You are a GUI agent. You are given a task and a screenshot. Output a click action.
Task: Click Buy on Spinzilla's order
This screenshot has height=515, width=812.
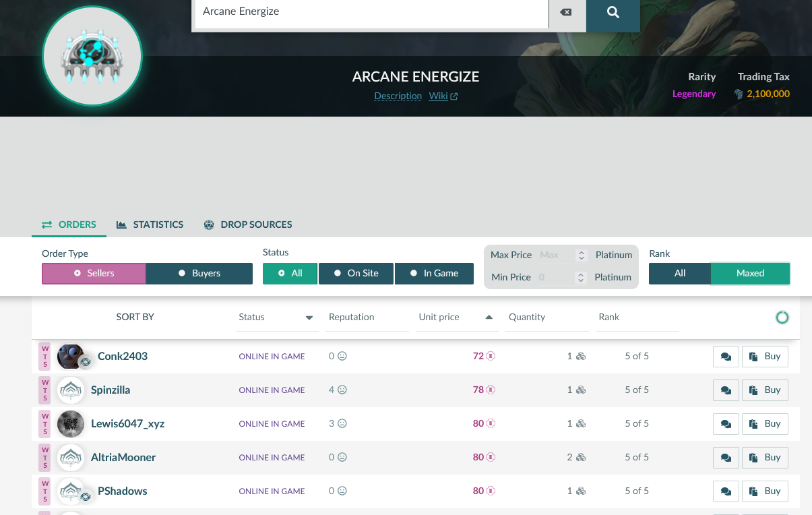[765, 390]
